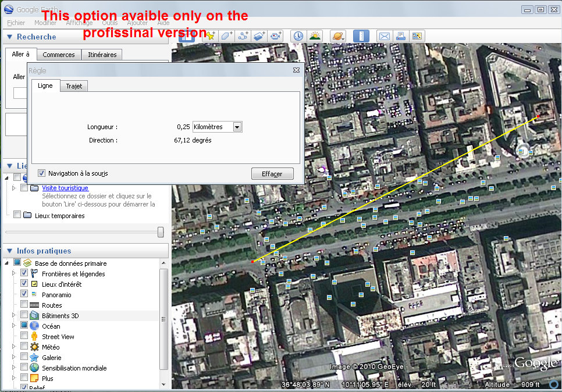Click the Google Earth title bar logo
Screen dimensions: 562x392
tap(9, 9)
